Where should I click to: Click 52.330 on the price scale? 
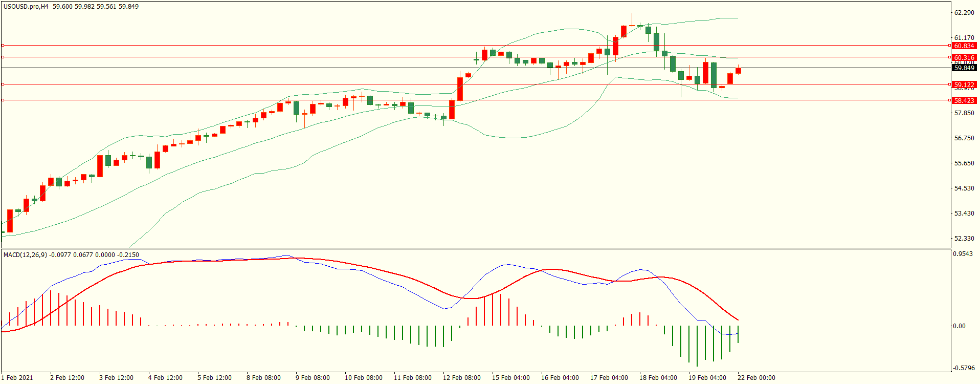(x=964, y=239)
